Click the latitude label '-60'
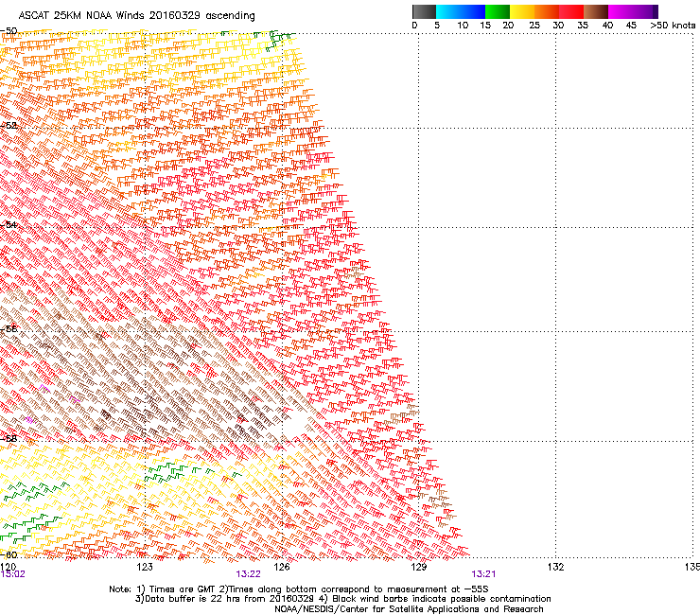 tap(9, 554)
